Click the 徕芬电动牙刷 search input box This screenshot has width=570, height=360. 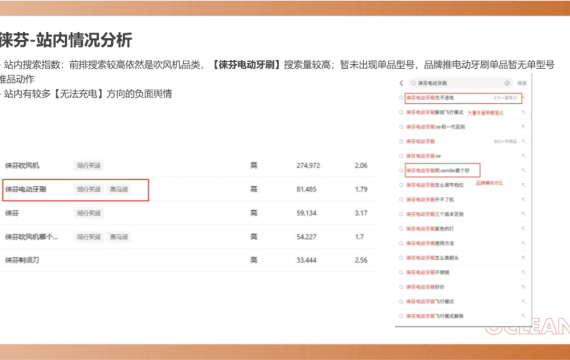(x=460, y=83)
